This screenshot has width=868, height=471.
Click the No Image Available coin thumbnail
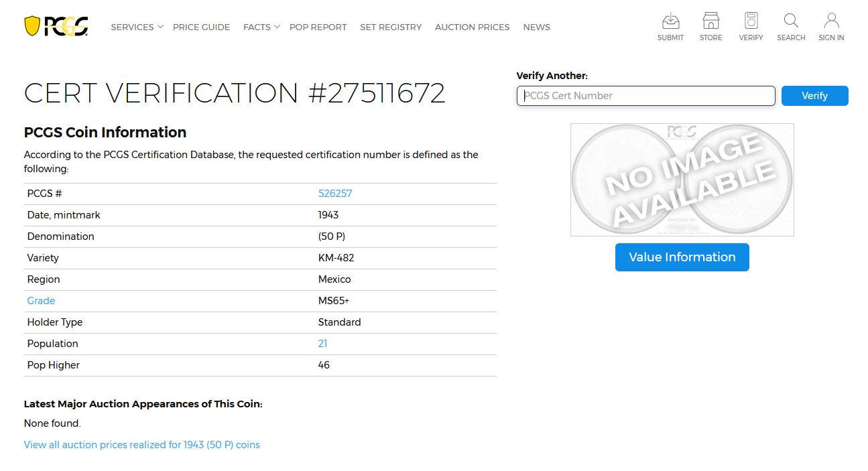pos(682,180)
